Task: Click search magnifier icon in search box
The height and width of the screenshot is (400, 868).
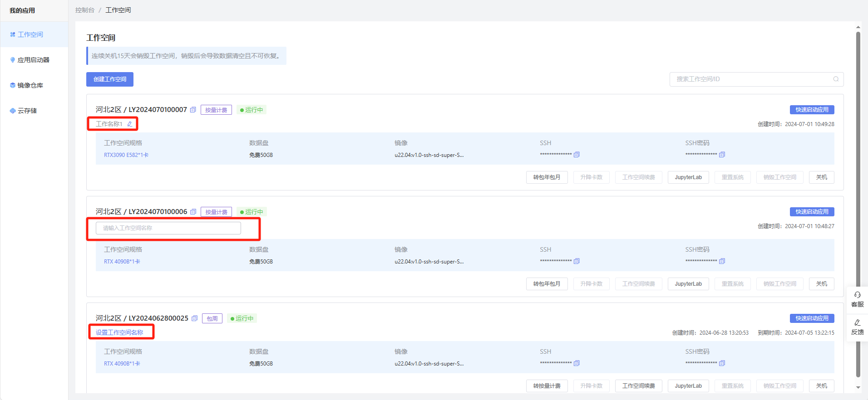Action: point(836,79)
